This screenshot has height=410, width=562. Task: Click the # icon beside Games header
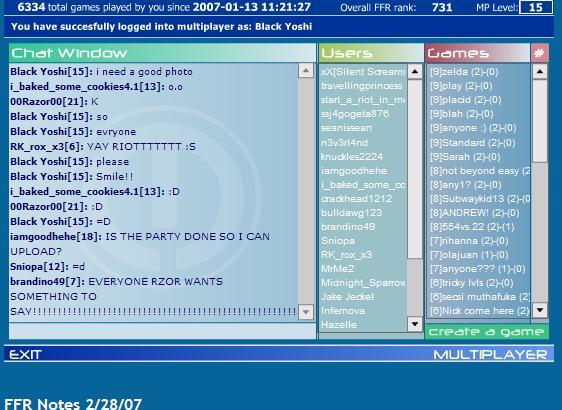540,53
